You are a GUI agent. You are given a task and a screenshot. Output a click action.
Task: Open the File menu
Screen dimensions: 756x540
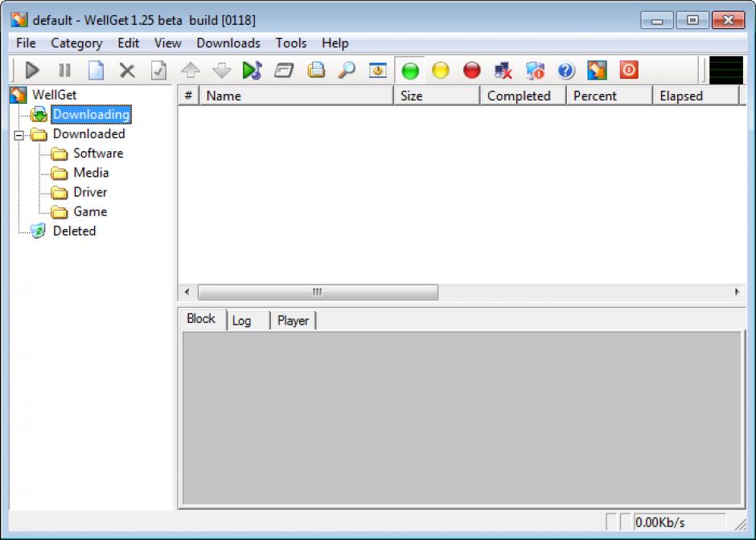tap(26, 43)
